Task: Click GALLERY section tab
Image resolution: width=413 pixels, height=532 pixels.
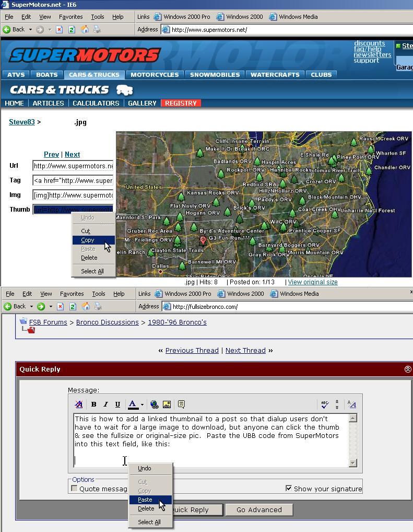Action: tap(142, 103)
